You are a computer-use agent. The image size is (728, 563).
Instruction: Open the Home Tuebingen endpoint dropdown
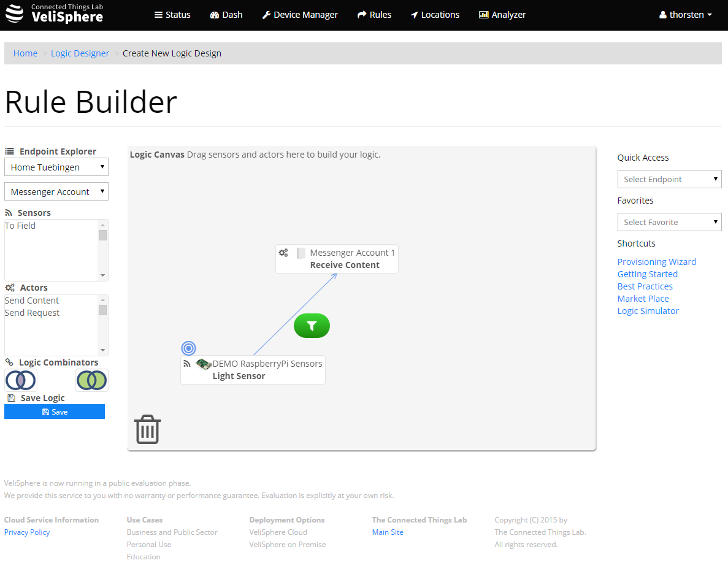tap(56, 167)
